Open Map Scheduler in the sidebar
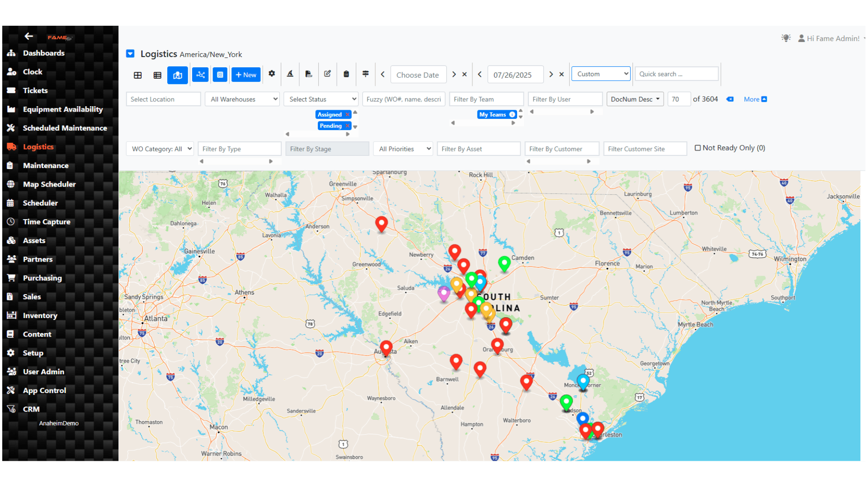Screen dimensions: 868x488 point(49,184)
